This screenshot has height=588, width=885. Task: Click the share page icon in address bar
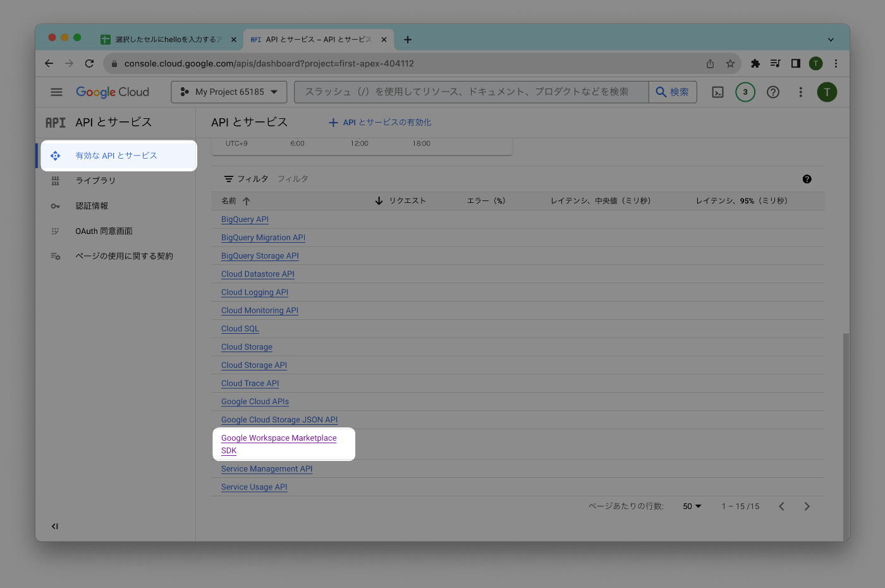[x=711, y=63]
